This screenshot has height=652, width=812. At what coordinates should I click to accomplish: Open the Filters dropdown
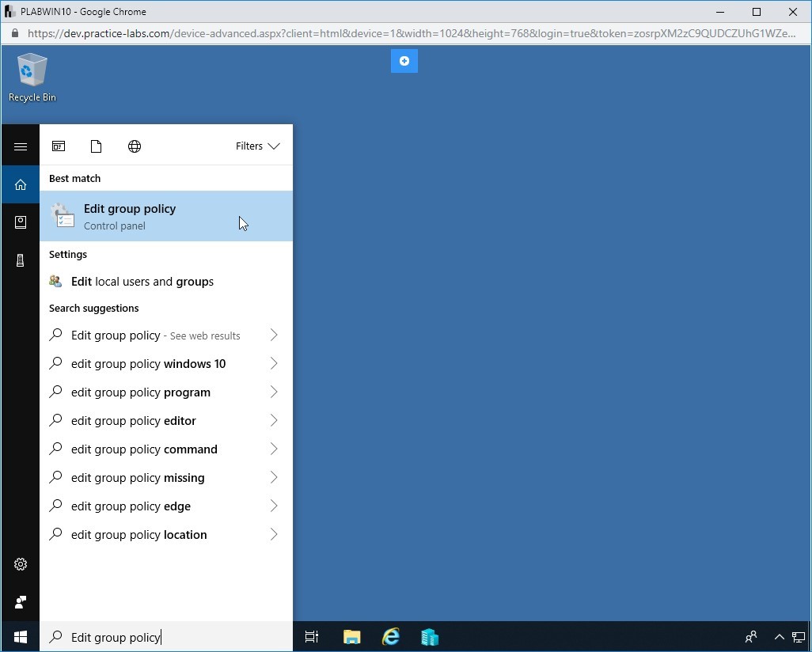click(257, 146)
